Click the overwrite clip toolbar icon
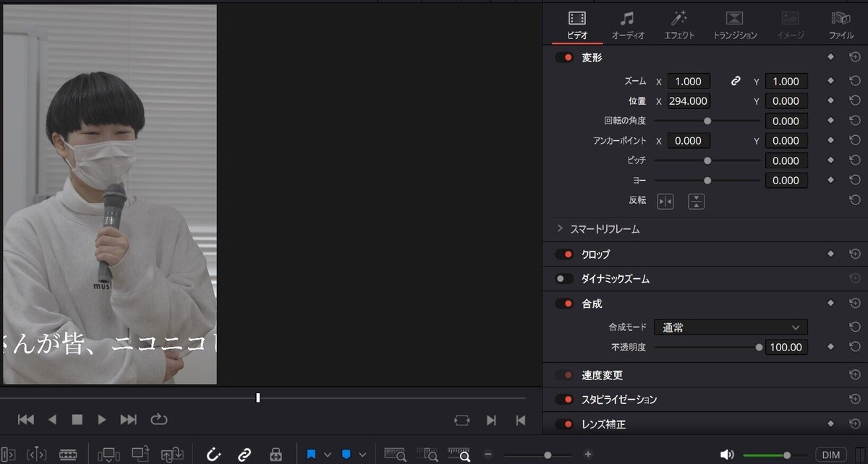Image resolution: width=868 pixels, height=464 pixels. [x=140, y=455]
